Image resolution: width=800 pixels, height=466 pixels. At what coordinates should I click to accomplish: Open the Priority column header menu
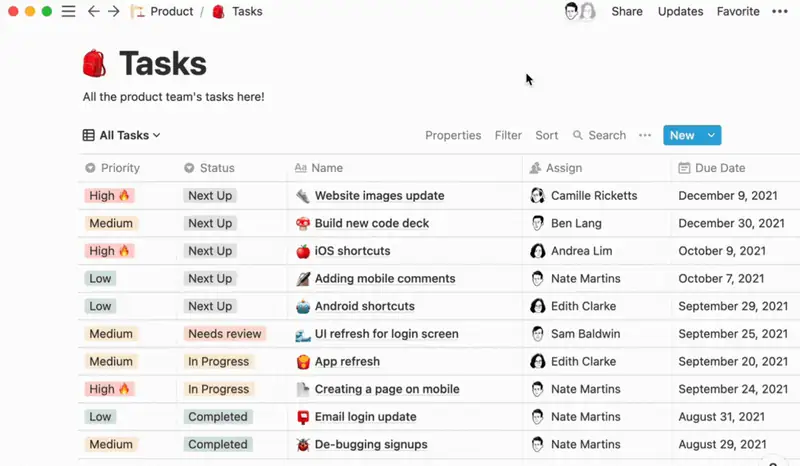113,168
